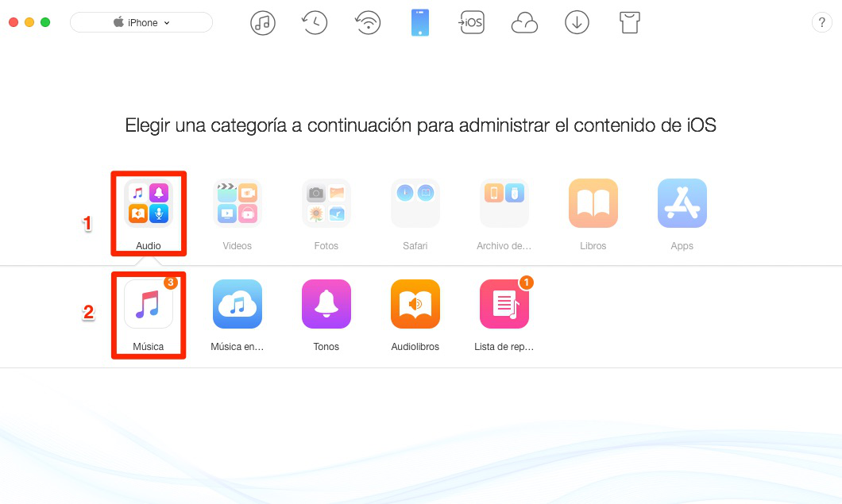Open the shirt skin themes icon
This screenshot has height=504, width=842.
(x=629, y=23)
